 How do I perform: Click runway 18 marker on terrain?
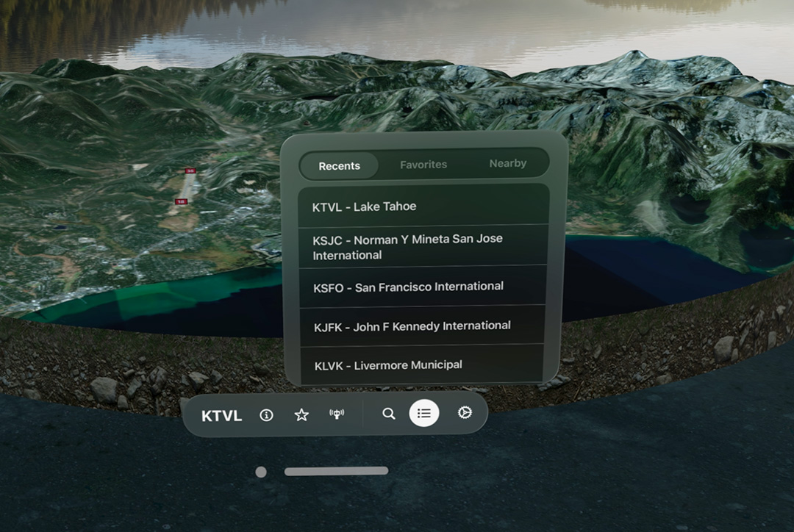tap(181, 201)
